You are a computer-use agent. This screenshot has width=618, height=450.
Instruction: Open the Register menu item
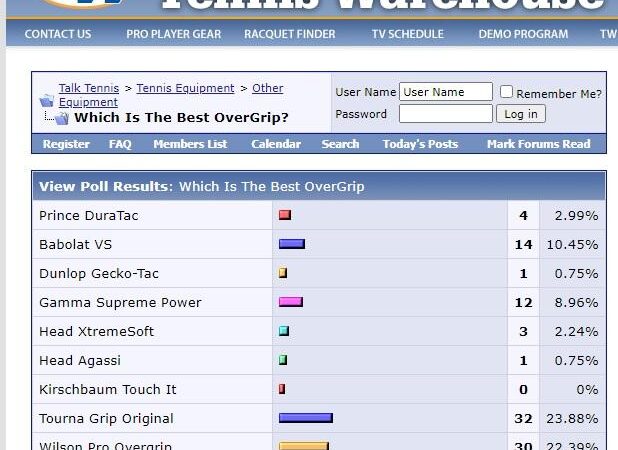[x=66, y=144]
